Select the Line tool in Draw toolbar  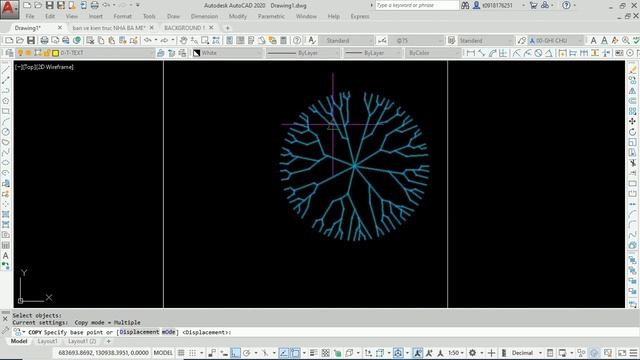click(x=6, y=70)
